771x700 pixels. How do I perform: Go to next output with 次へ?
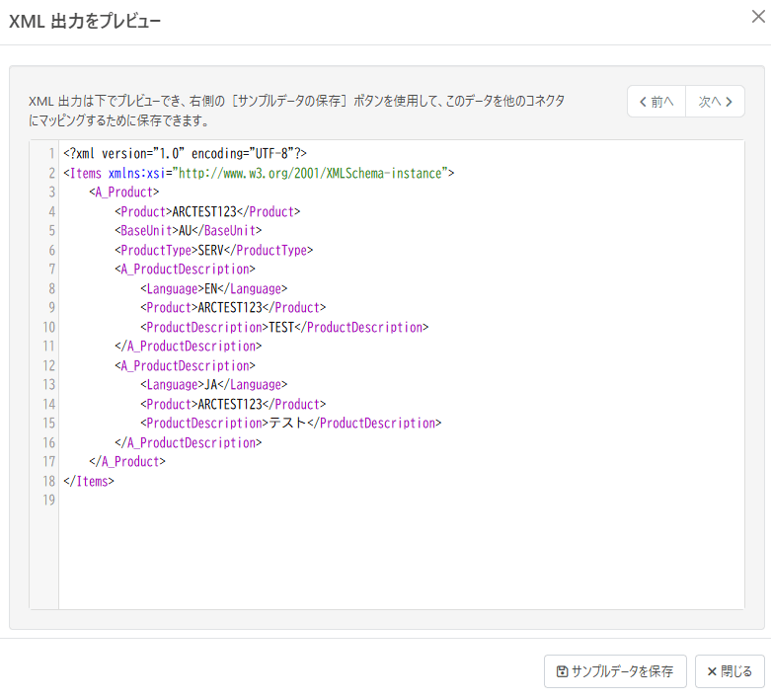tap(715, 102)
